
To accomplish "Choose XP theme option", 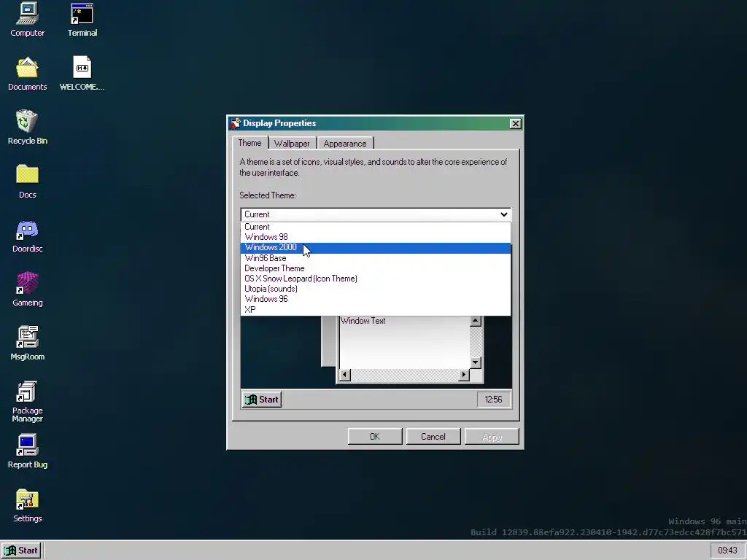I will (376, 309).
